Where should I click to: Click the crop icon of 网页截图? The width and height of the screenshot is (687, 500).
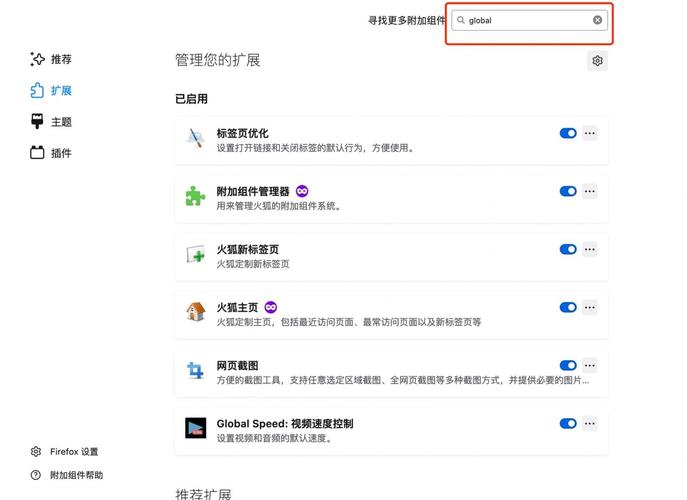point(195,370)
